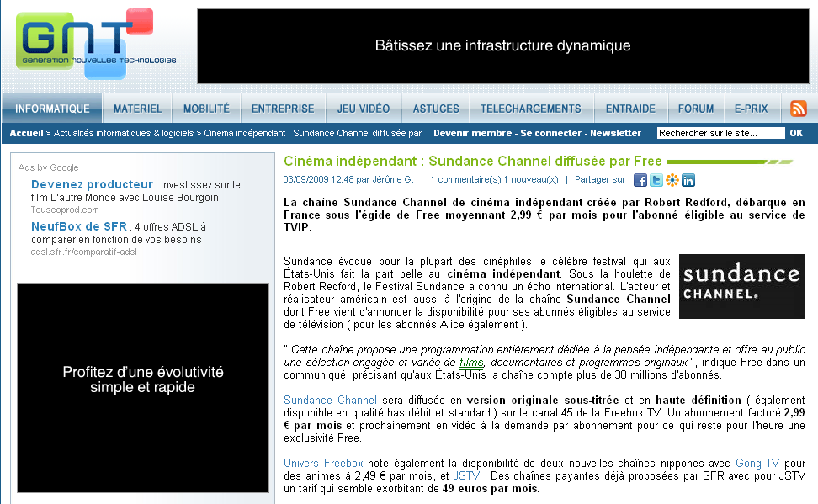Click the Touscoprod.com ad URL

pyautogui.click(x=65, y=210)
